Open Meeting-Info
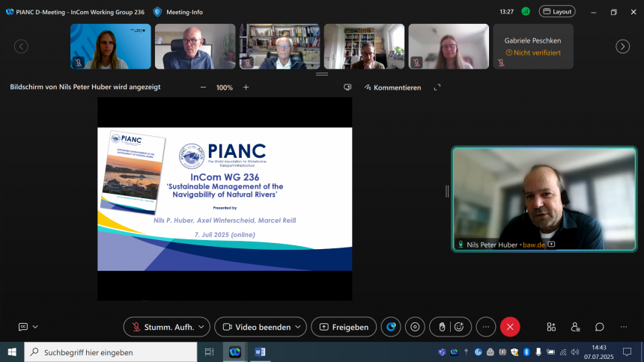 pyautogui.click(x=184, y=12)
